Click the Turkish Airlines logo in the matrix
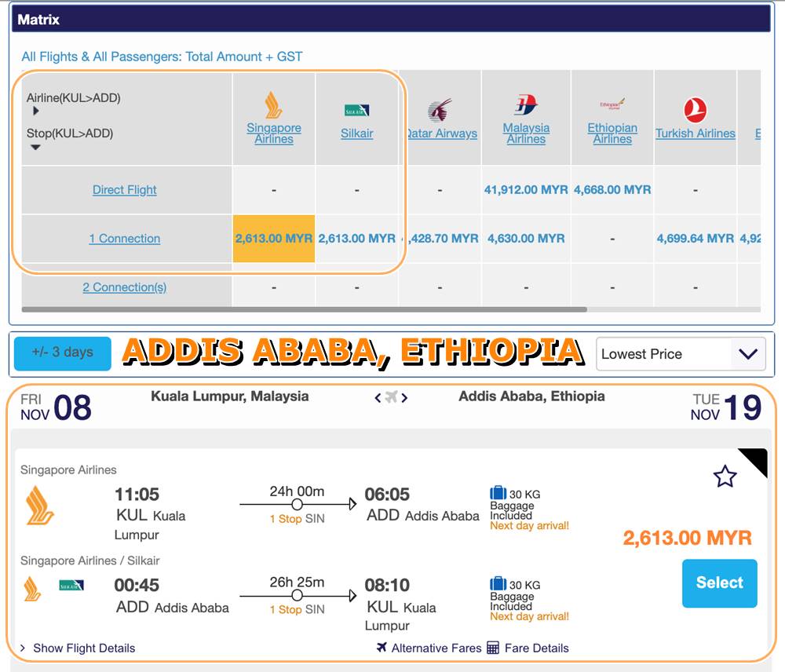Viewport: 785px width, 672px height. (695, 110)
